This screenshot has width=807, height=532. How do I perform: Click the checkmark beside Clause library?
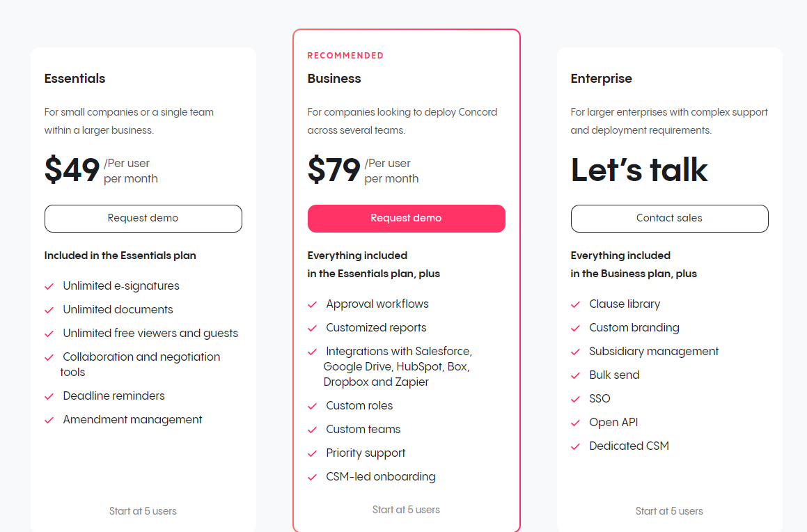click(575, 304)
